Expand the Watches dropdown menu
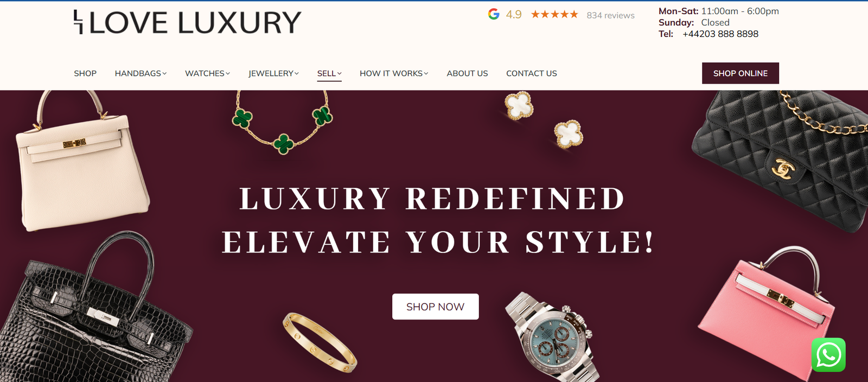868x382 pixels. (207, 73)
